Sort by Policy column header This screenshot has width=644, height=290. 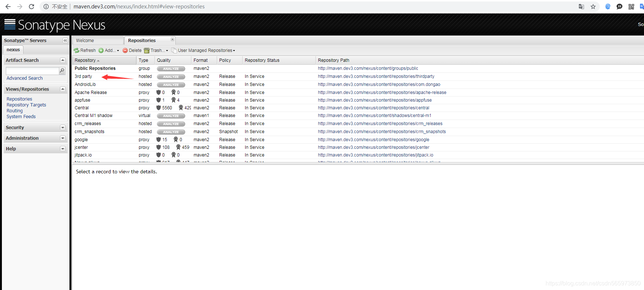pyautogui.click(x=230, y=60)
